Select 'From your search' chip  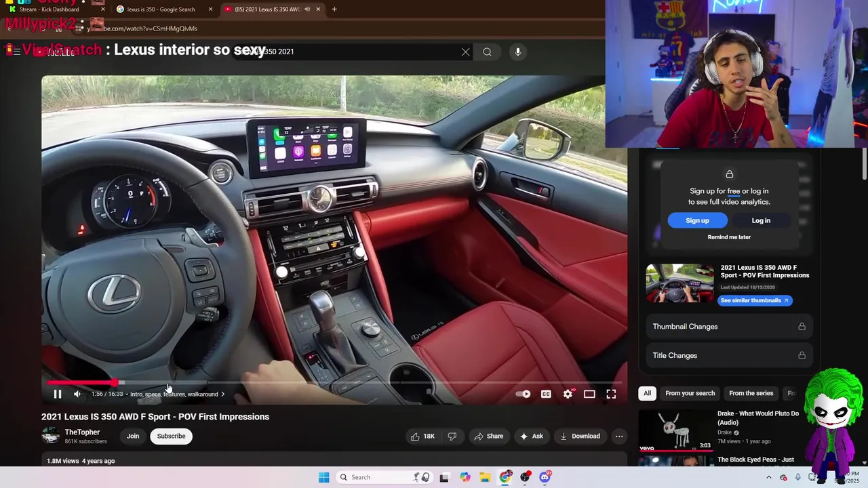[690, 393]
